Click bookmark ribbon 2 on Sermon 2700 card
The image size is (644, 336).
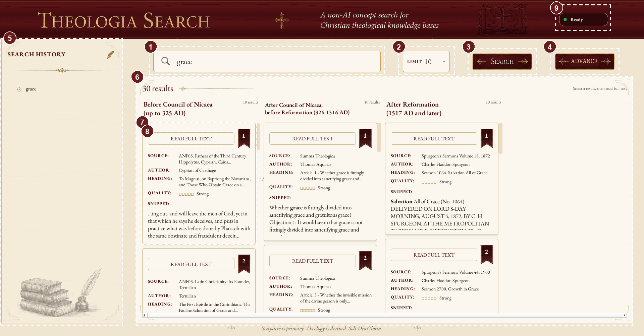coord(487,254)
